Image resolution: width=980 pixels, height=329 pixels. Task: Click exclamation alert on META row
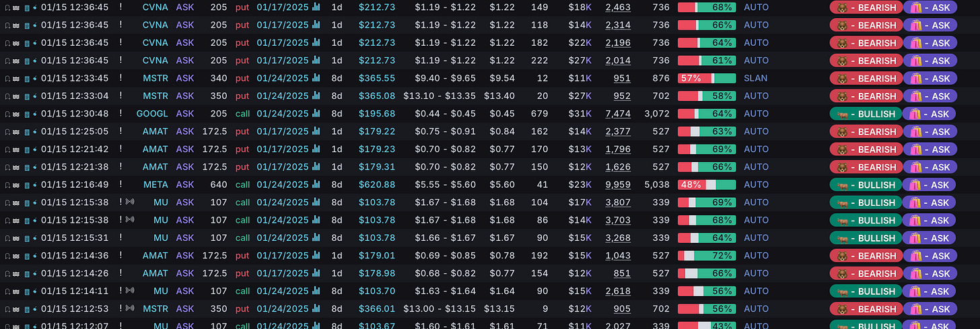[x=120, y=184]
